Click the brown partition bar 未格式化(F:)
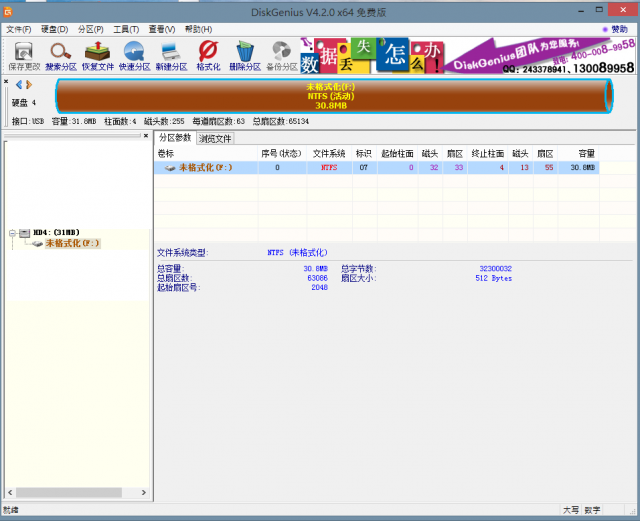 tap(334, 96)
